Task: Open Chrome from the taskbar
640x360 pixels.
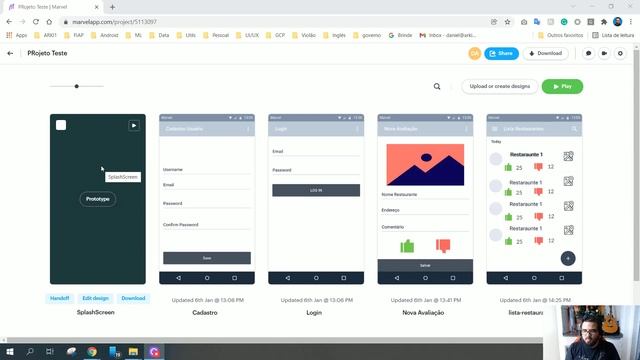Action: [92, 351]
